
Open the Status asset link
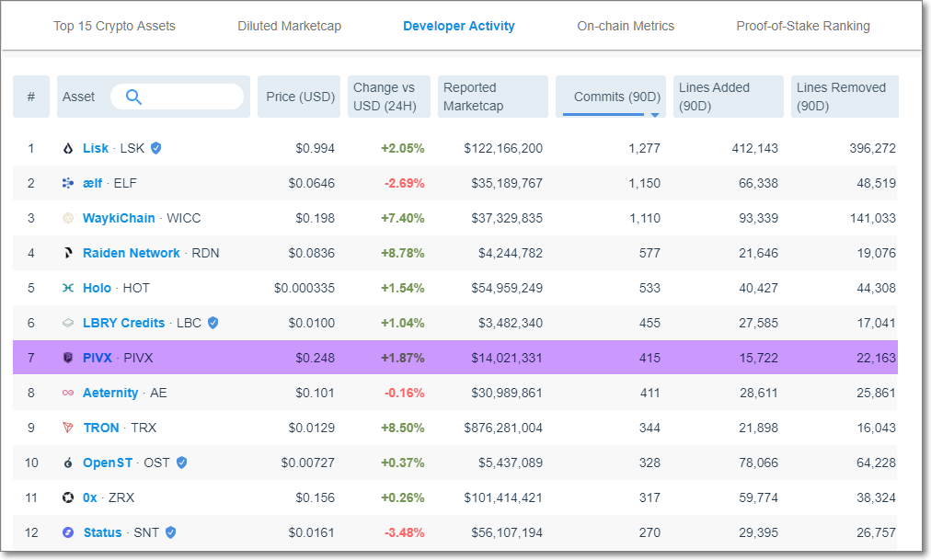coord(103,532)
